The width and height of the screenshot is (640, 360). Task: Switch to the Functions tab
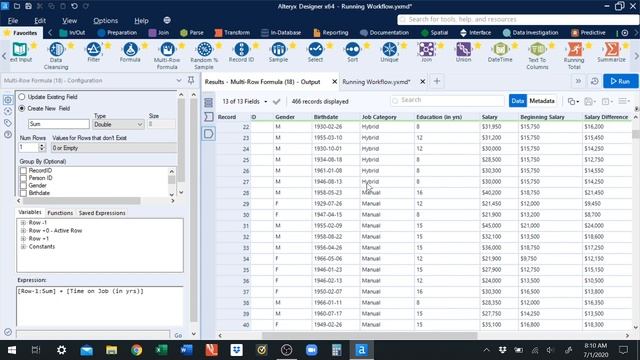tap(60, 213)
